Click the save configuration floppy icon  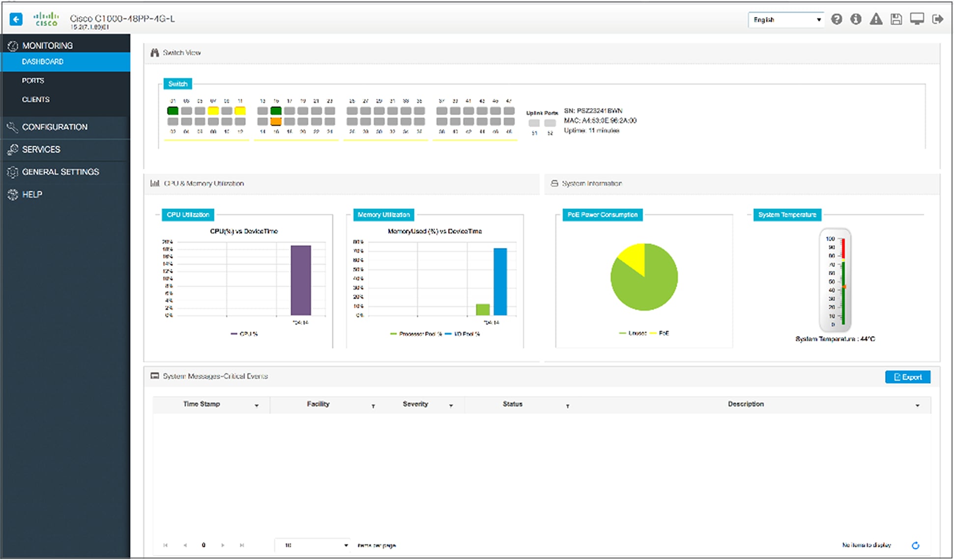[x=896, y=20]
